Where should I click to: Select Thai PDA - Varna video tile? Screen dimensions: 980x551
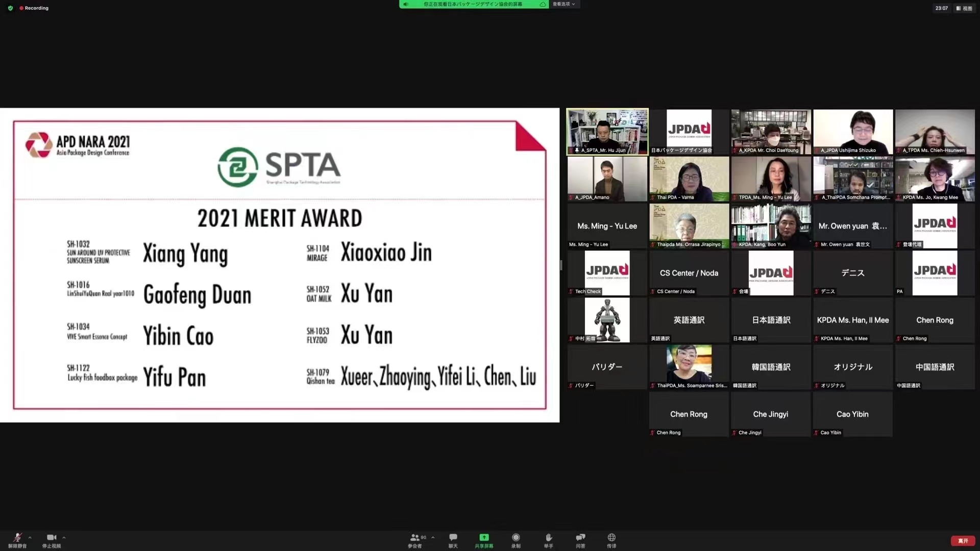pos(689,179)
